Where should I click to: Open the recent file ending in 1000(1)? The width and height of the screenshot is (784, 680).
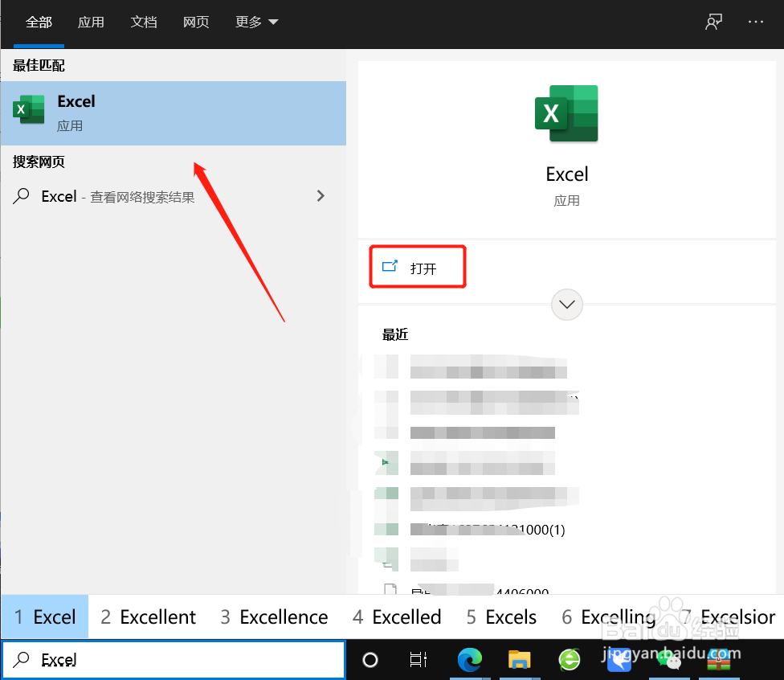pos(488,530)
